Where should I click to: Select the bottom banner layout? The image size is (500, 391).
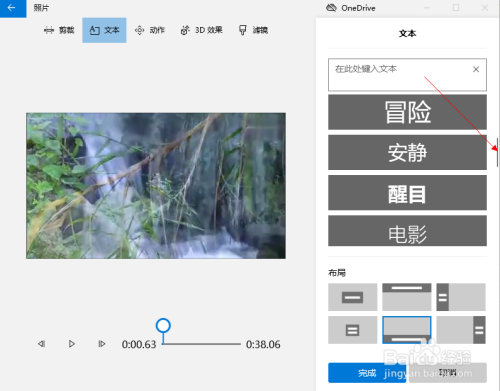(x=407, y=330)
